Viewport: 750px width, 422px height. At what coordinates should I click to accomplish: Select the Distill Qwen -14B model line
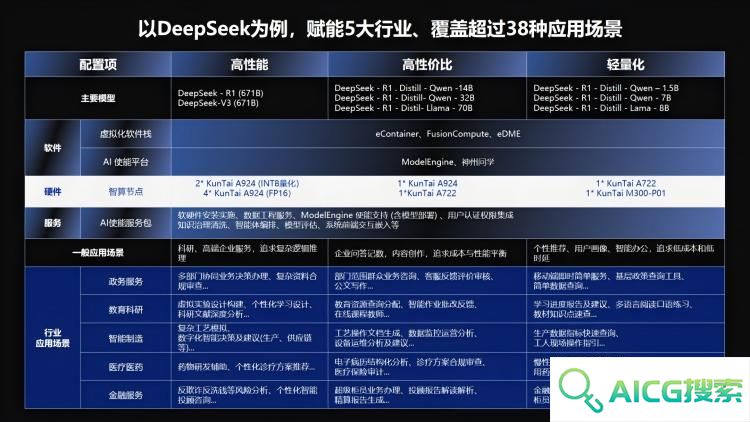pyautogui.click(x=404, y=88)
